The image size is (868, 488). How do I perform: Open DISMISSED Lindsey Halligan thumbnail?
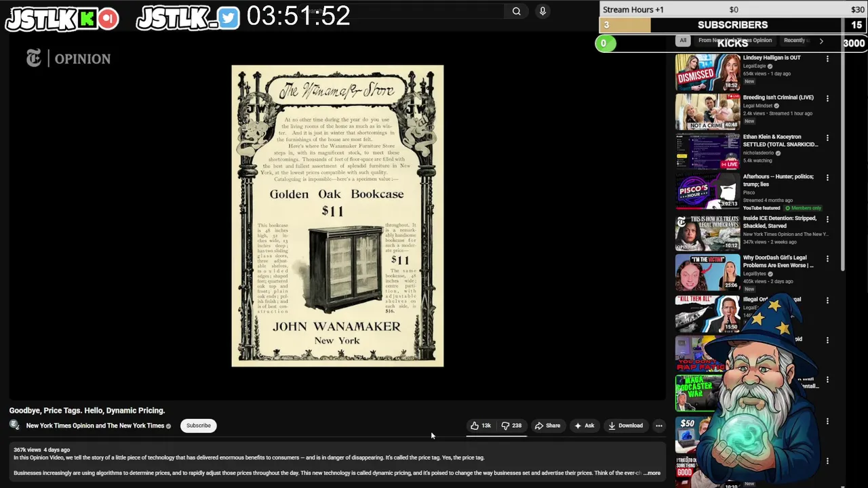point(707,72)
